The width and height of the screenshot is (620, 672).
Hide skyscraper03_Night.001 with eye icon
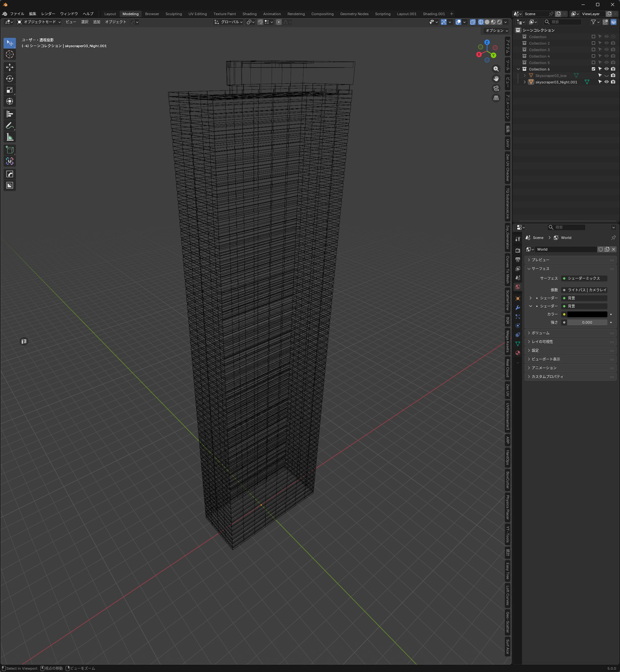tap(606, 82)
